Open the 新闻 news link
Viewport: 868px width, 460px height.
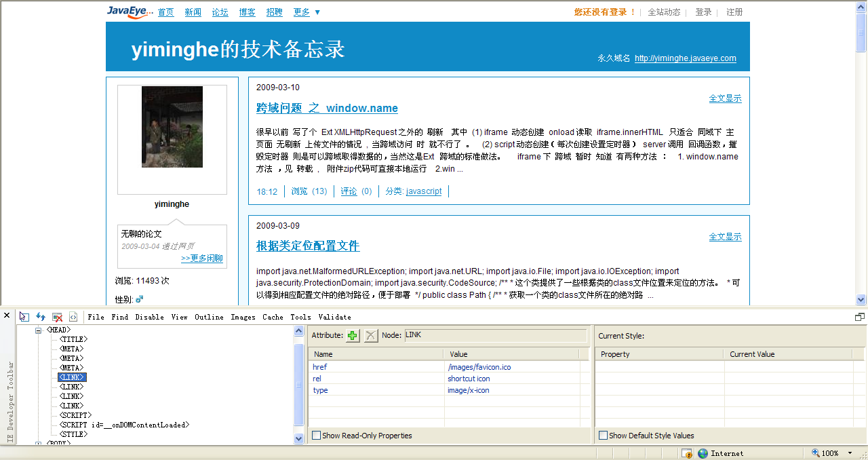193,12
